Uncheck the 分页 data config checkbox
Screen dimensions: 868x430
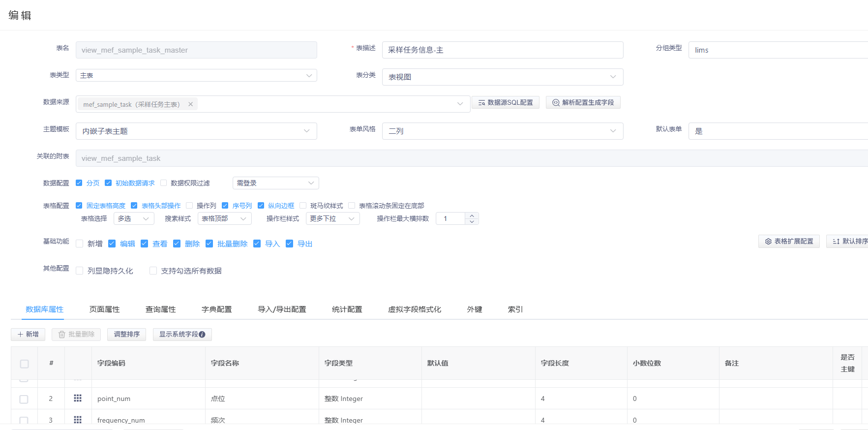coord(79,183)
